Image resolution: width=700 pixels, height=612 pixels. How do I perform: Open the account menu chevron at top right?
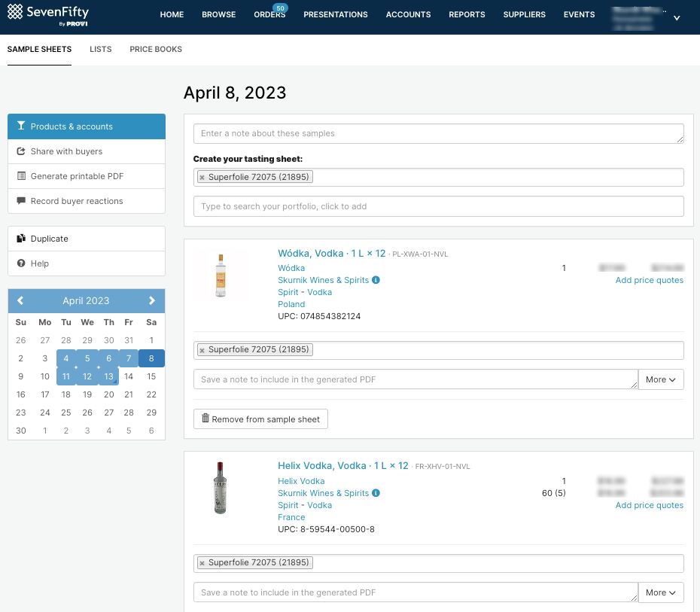click(x=677, y=17)
